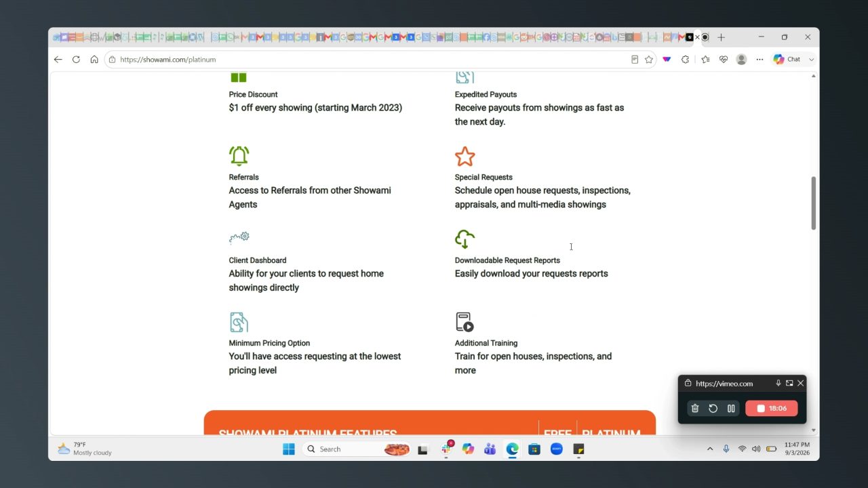Expand the Chat dropdown arrow

coord(811,60)
